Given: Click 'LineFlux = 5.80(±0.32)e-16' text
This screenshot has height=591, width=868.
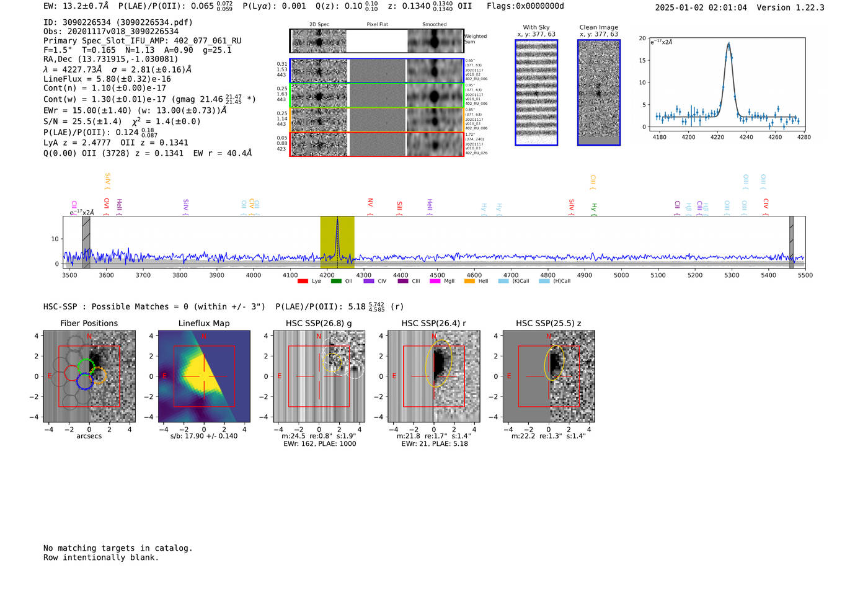Looking at the screenshot, I should pos(107,79).
